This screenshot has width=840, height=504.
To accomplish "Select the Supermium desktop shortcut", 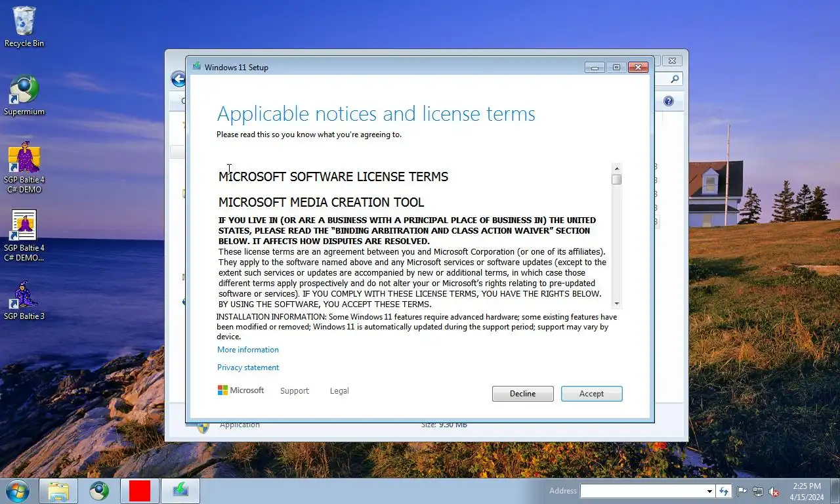I will (x=24, y=96).
